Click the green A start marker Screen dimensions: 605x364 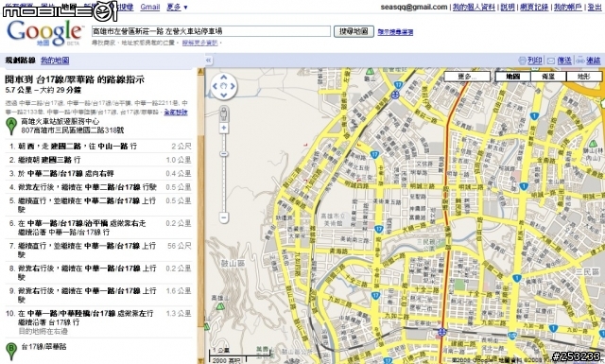[11, 127]
